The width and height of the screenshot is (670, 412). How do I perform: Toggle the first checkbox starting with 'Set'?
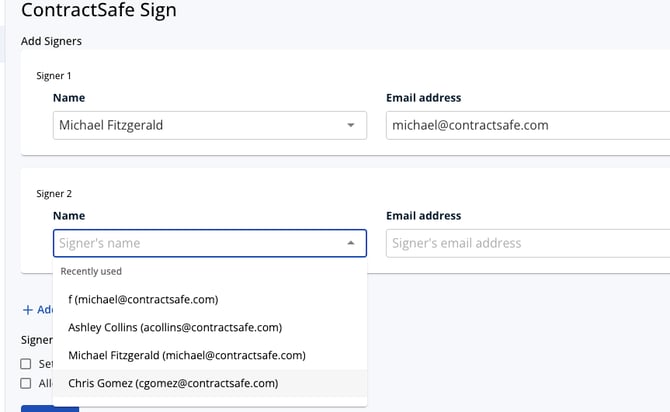(x=26, y=363)
